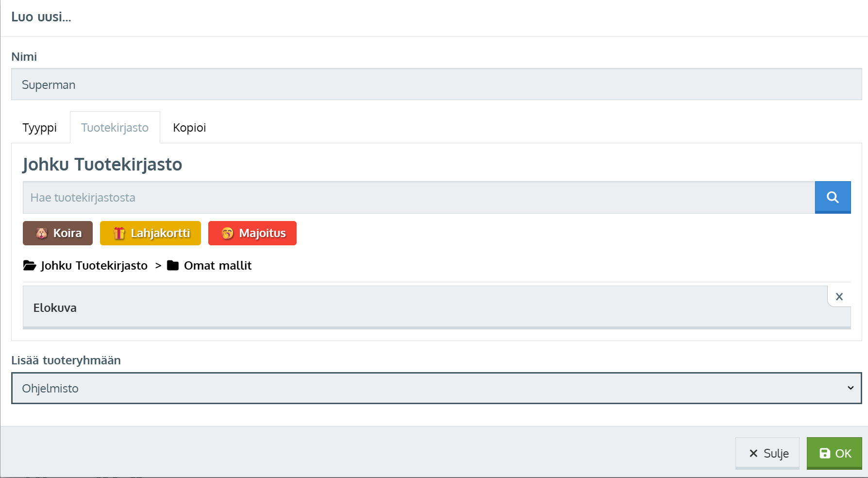
Task: Select the Tuotekirjasto tab
Action: click(x=115, y=128)
